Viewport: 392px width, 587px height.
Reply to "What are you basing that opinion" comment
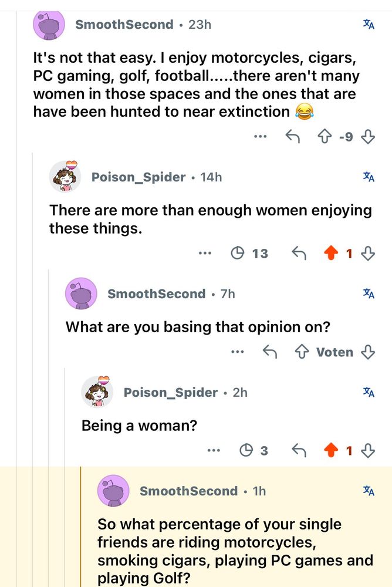pos(270,352)
